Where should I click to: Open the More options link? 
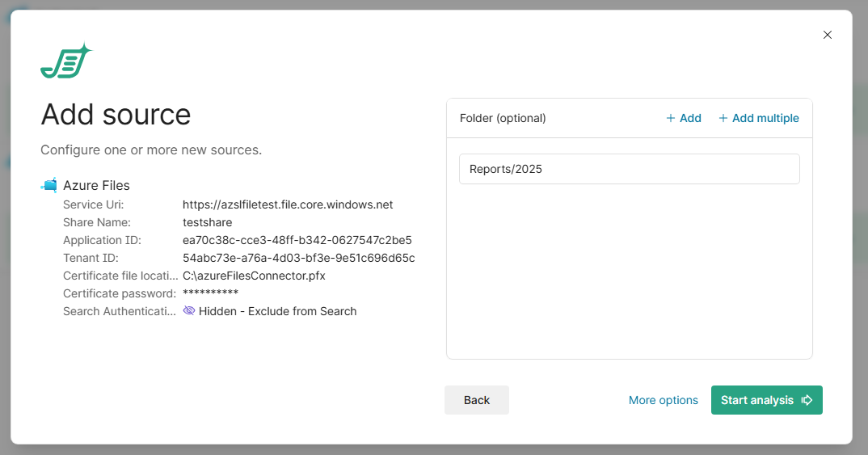[663, 400]
